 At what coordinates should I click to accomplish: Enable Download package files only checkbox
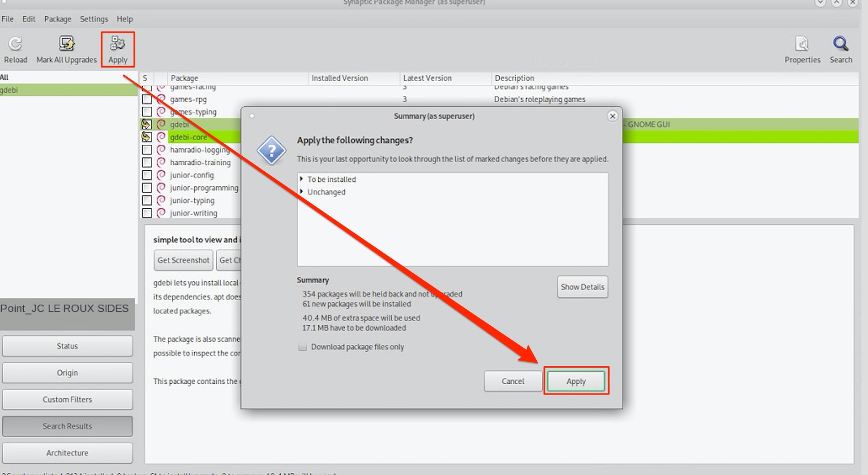[303, 347]
